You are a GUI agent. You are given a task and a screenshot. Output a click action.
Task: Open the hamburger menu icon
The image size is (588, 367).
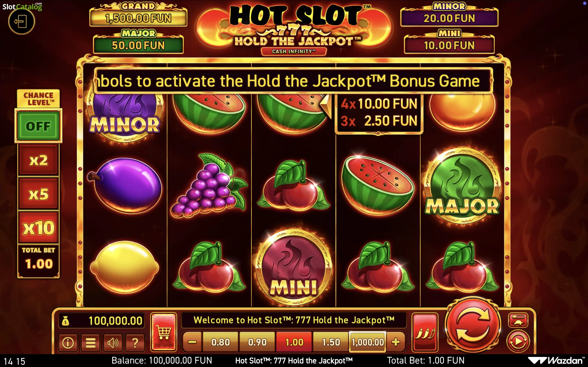coord(90,343)
